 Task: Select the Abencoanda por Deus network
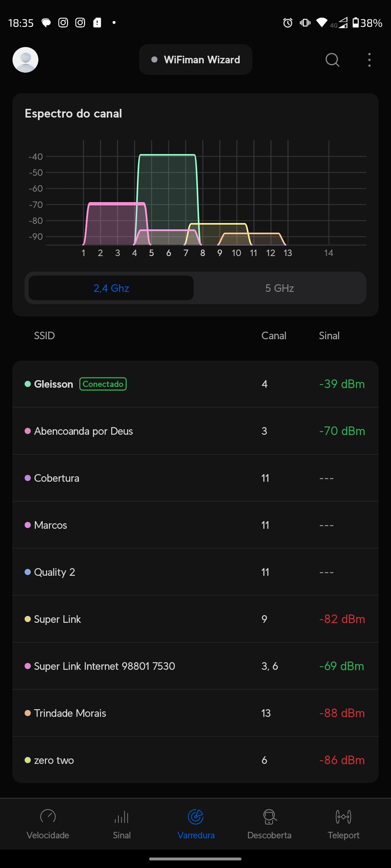195,431
